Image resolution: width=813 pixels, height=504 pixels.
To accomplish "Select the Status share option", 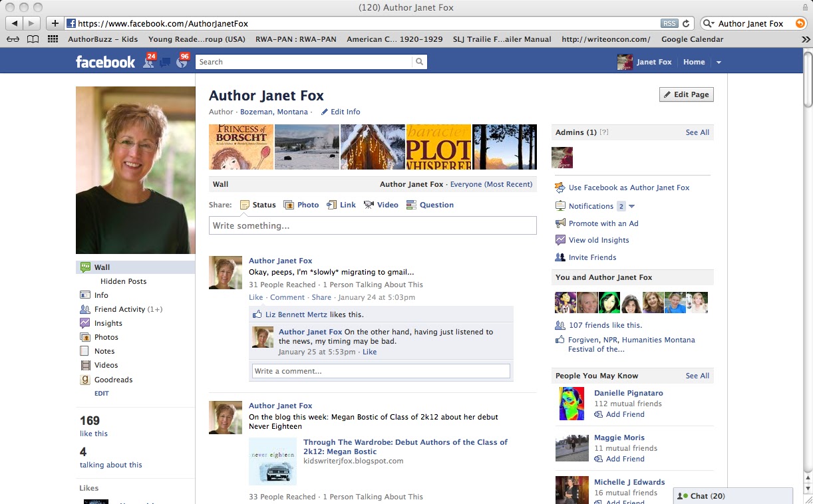I will [257, 205].
